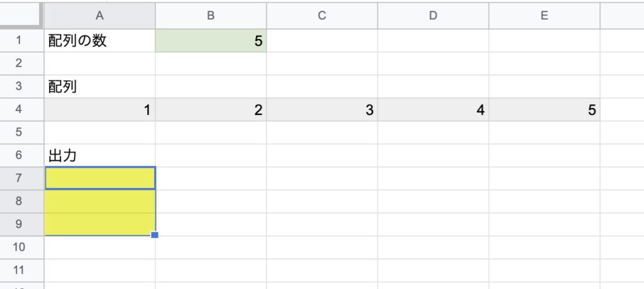Click cell A6 labeled 出力
This screenshot has width=644, height=289.
point(100,156)
